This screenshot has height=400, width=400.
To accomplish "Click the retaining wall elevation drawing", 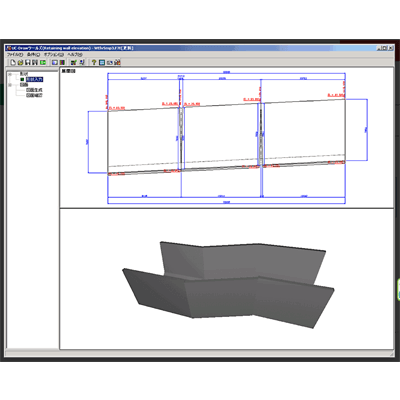I will click(227, 138).
